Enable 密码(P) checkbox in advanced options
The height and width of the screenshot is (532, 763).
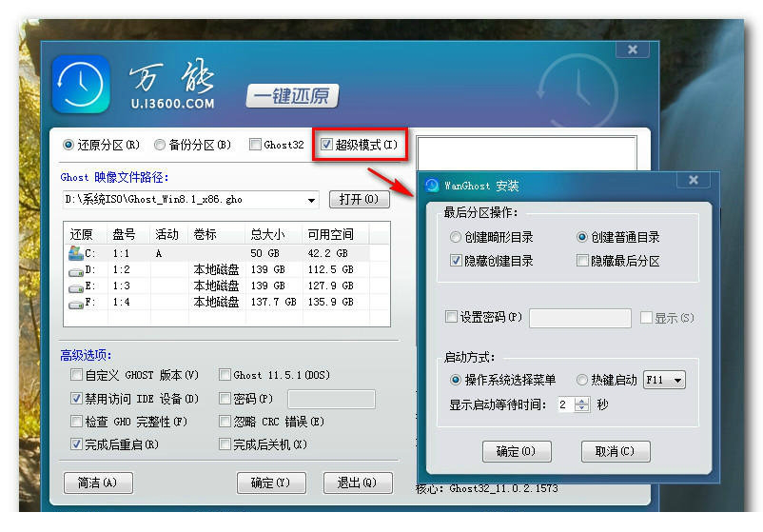click(x=225, y=398)
